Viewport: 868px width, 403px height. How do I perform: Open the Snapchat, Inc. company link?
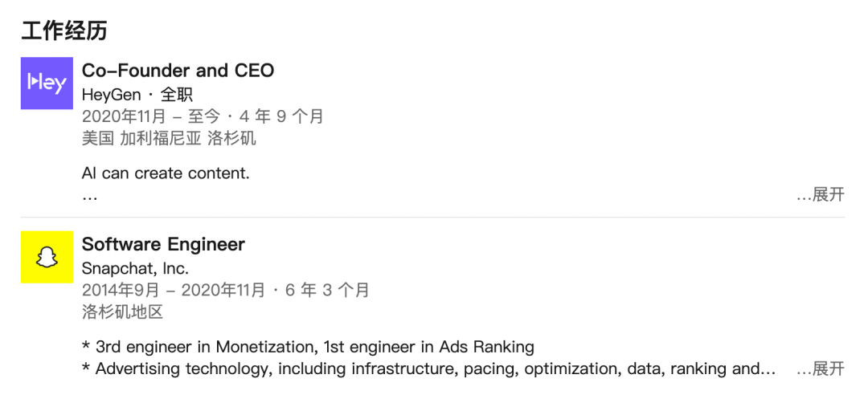[136, 269]
